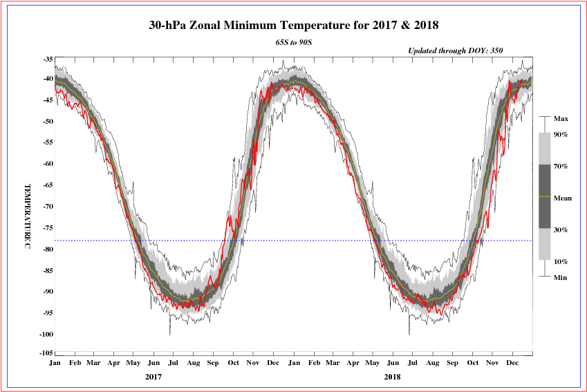The width and height of the screenshot is (587, 392).
Task: Click the light gray 10%-30% legend swatch
Action: [x=545, y=244]
